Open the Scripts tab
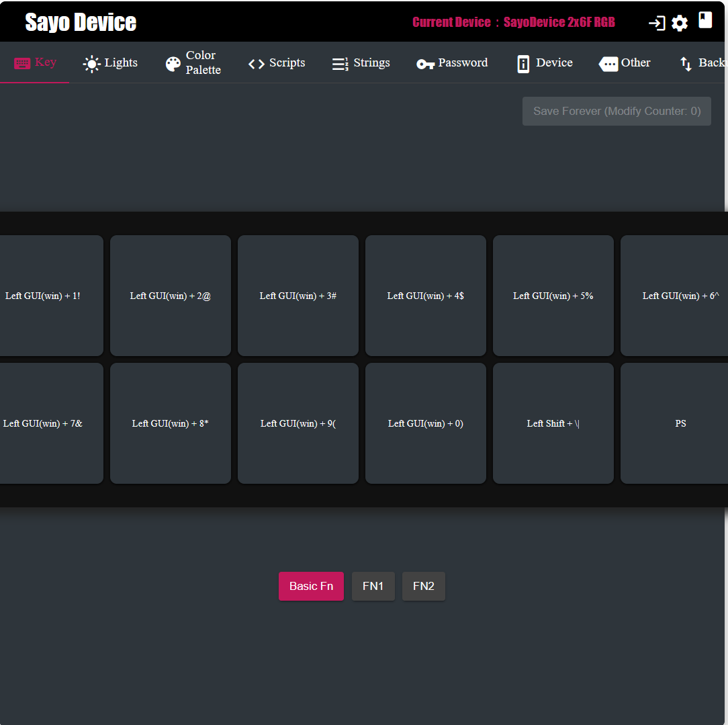This screenshot has width=728, height=725. pyautogui.click(x=277, y=63)
